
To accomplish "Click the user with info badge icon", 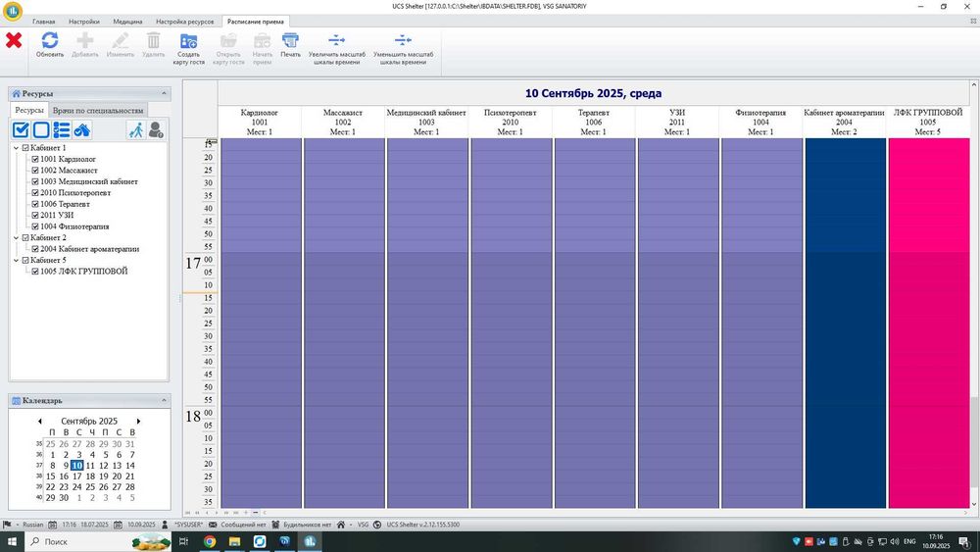I will coord(156,130).
